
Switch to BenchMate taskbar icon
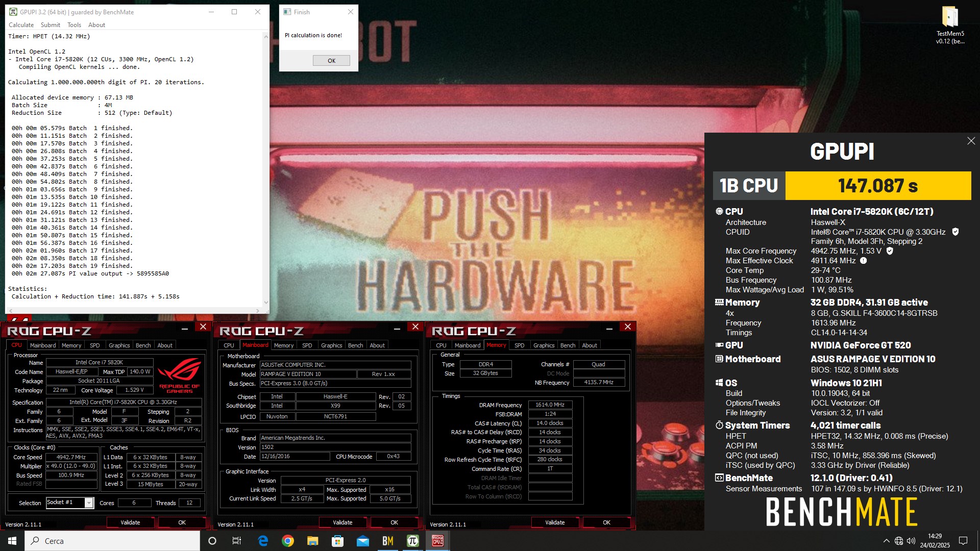387,541
